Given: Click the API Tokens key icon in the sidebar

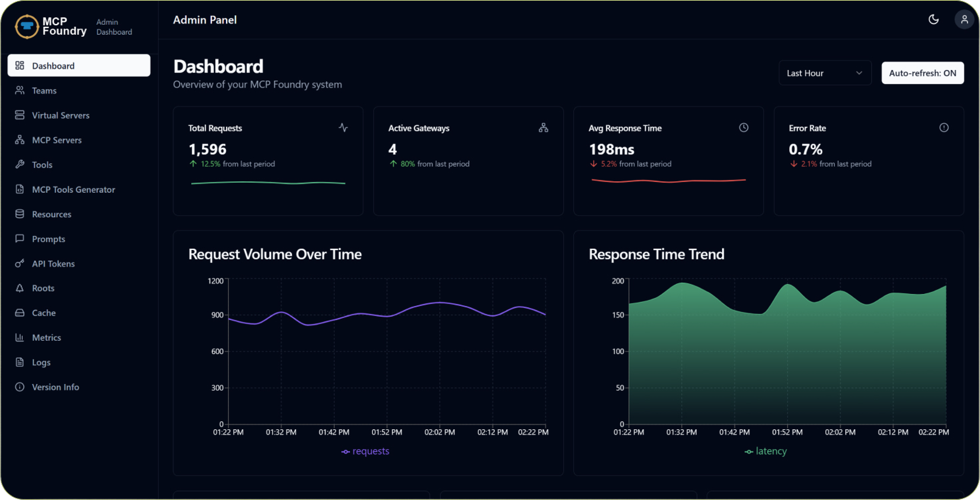Looking at the screenshot, I should click(x=20, y=263).
